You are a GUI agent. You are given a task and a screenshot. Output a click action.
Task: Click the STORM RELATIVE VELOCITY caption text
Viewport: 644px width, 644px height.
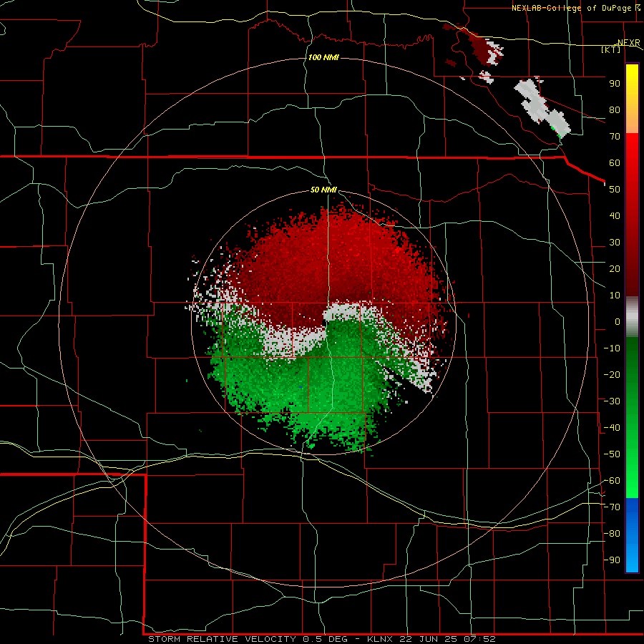[x=223, y=639]
